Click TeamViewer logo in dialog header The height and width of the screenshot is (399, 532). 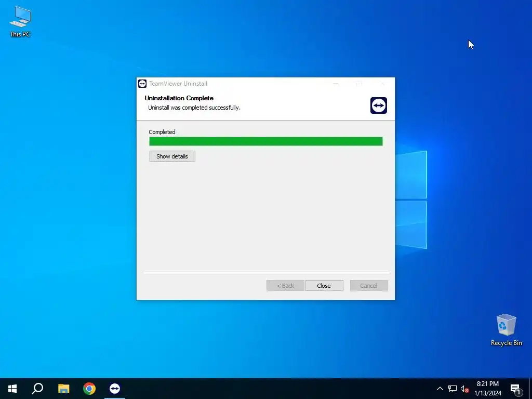point(379,105)
